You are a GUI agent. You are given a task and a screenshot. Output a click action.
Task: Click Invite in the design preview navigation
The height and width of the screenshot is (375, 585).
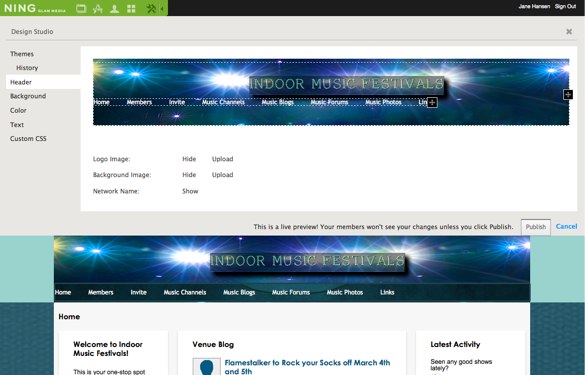point(177,102)
